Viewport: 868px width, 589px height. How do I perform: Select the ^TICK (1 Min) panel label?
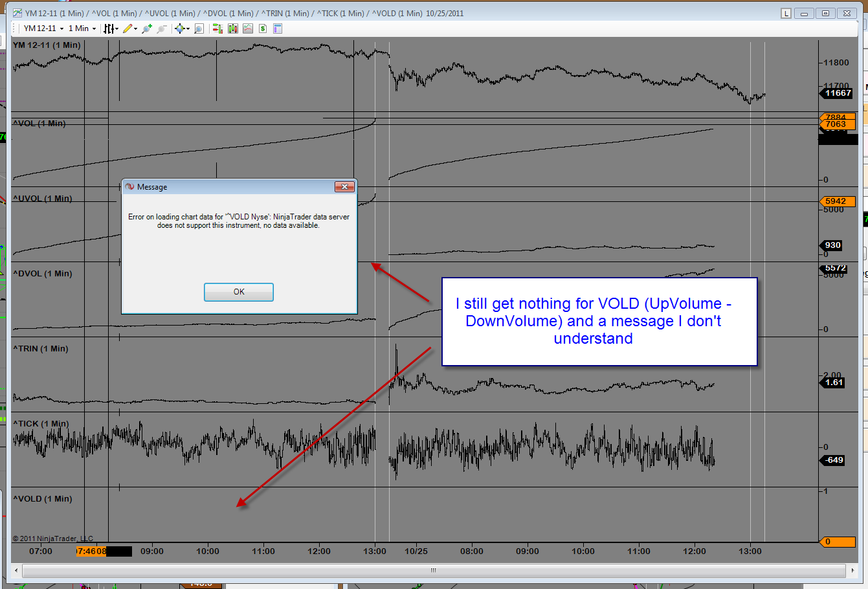tap(41, 424)
